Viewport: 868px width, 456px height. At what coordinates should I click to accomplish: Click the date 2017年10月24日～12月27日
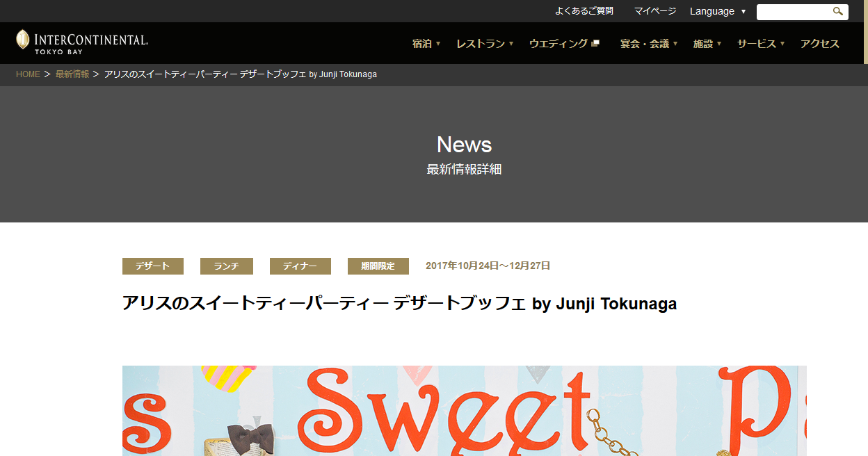coord(488,266)
